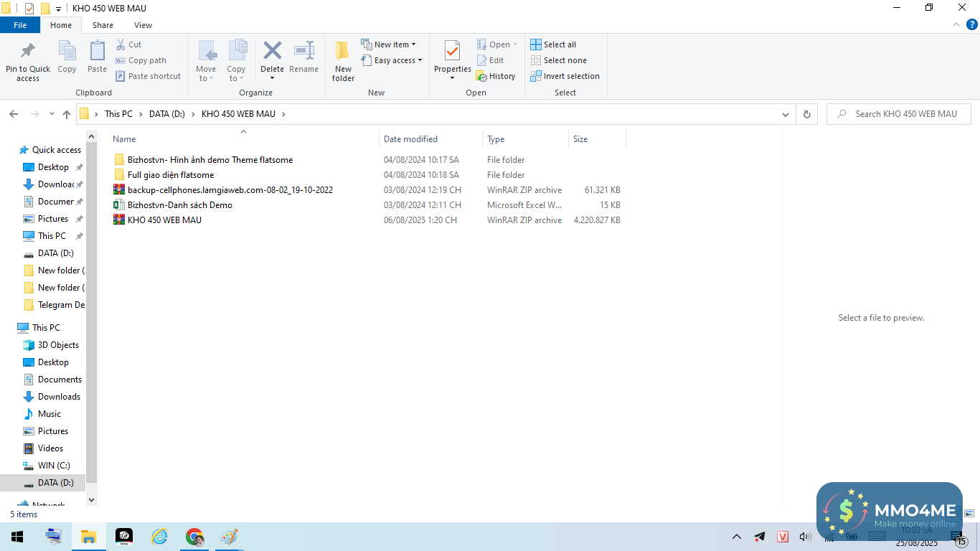Switch to the Home ribbon tab
Image resolution: width=980 pixels, height=551 pixels.
coord(61,25)
